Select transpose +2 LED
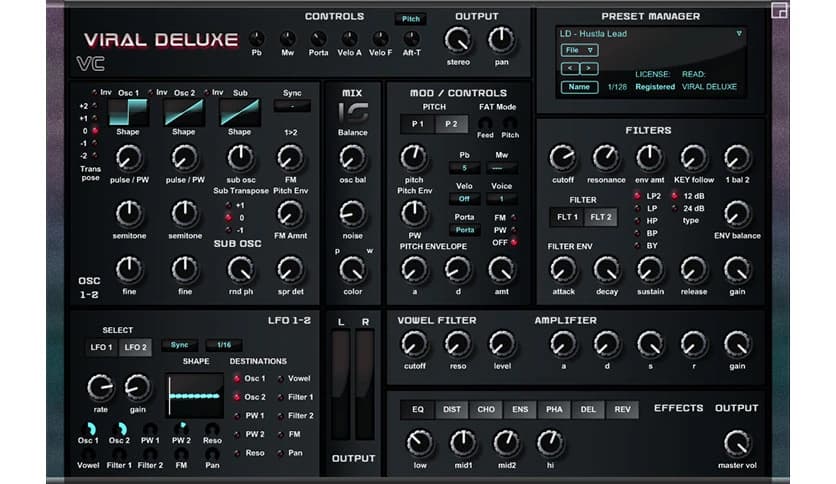Screen dimensions: 836x484 click(95, 106)
